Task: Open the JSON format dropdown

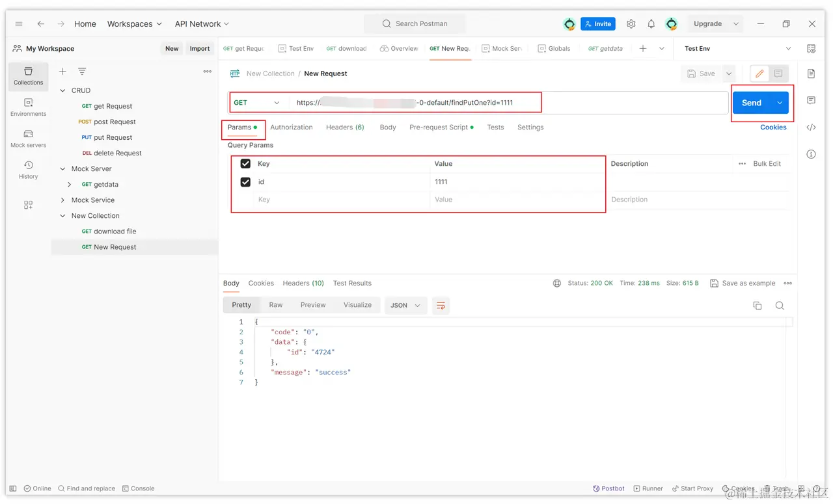Action: (405, 306)
